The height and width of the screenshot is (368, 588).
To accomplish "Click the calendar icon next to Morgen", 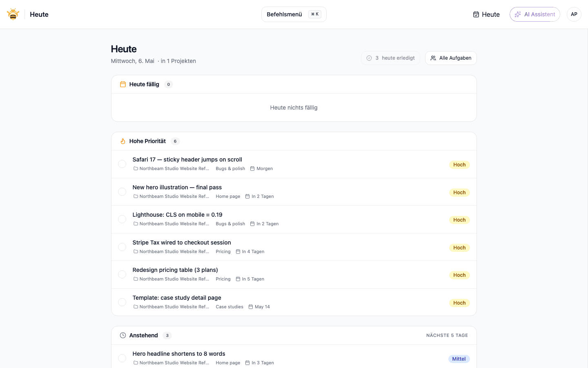I will [x=252, y=168].
